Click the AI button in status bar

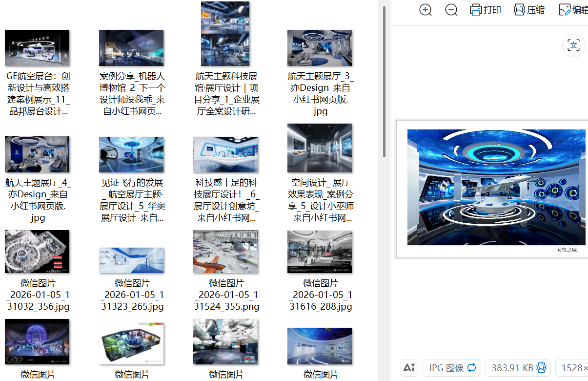point(409,368)
